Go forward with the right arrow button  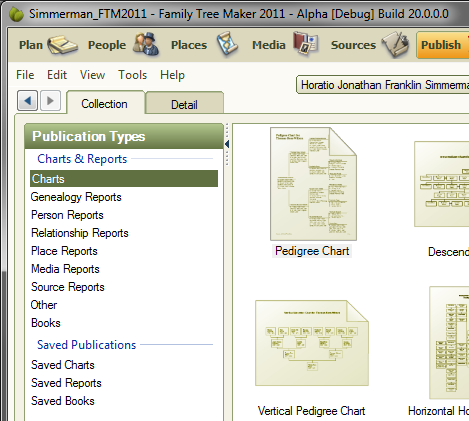coord(50,100)
